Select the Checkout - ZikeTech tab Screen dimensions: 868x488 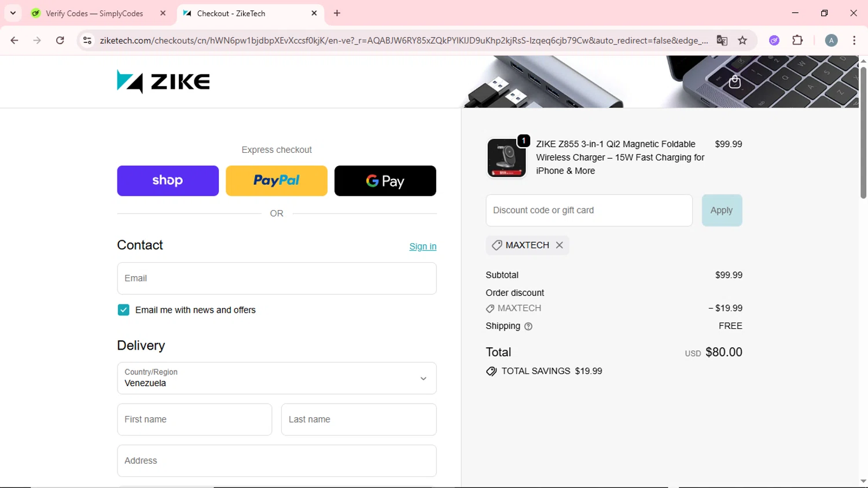pyautogui.click(x=250, y=13)
